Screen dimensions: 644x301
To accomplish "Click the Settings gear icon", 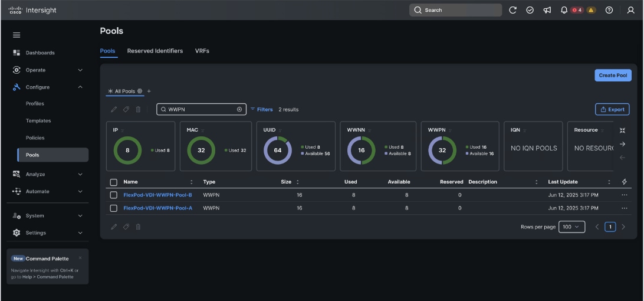I will tap(17, 233).
